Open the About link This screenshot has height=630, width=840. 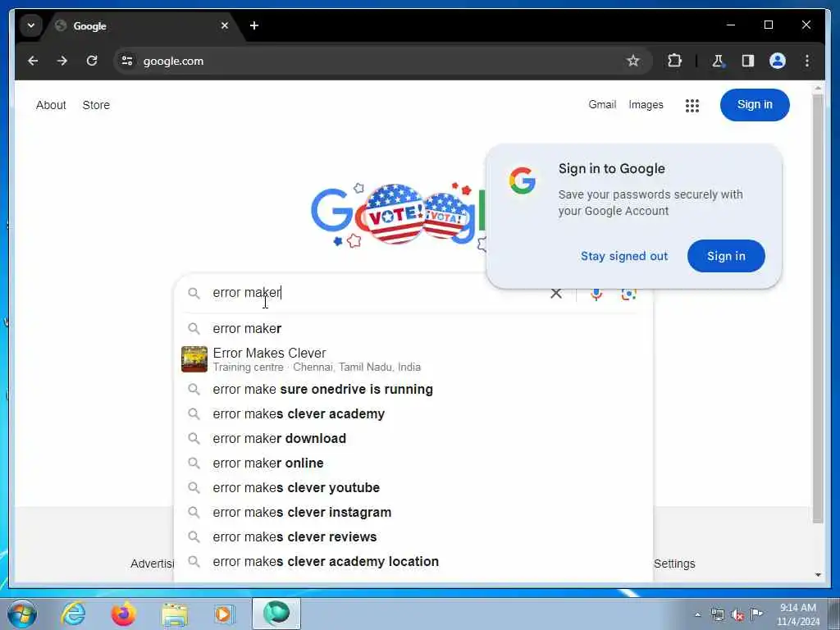click(x=51, y=105)
